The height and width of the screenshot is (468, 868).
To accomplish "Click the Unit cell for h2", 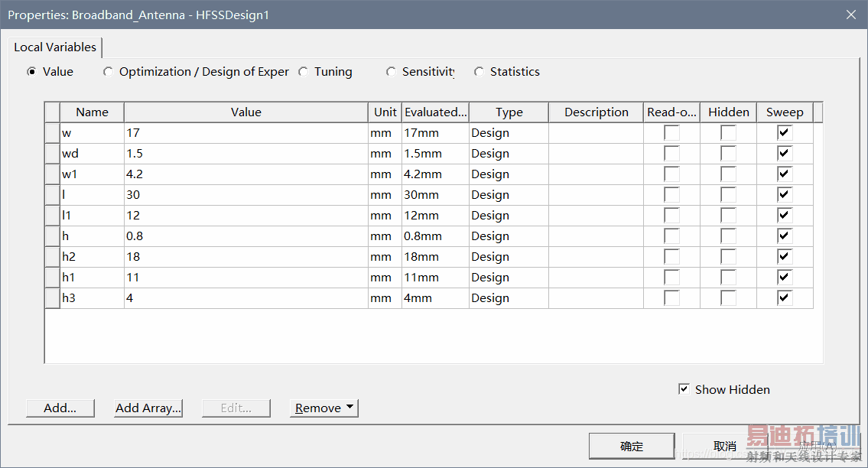I will pyautogui.click(x=385, y=257).
